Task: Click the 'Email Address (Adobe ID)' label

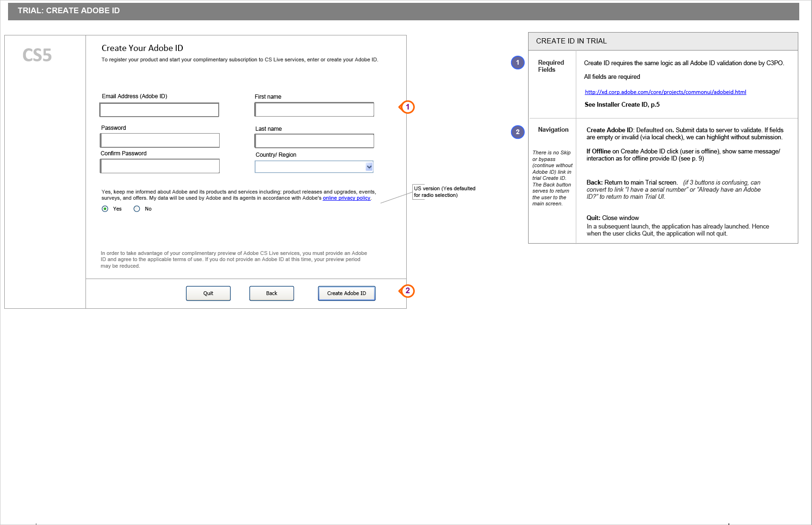Action: tap(135, 96)
